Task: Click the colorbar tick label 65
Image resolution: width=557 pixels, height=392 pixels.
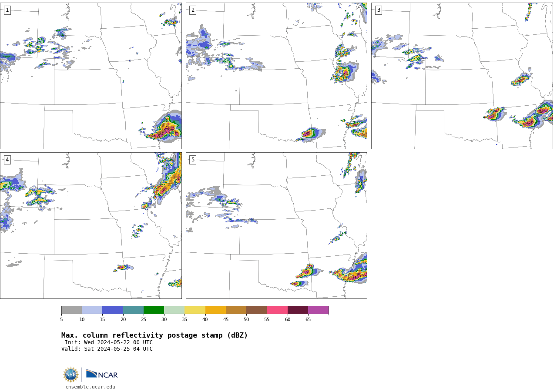Action: pyautogui.click(x=308, y=320)
